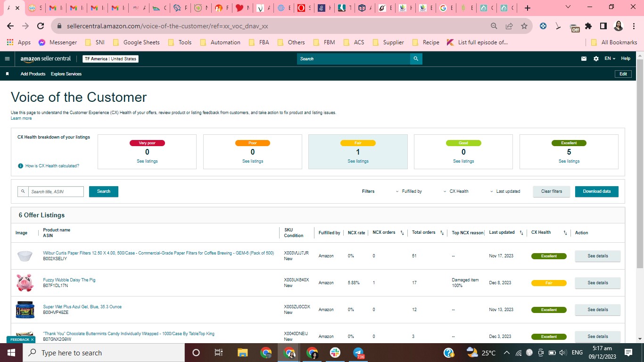Click the Wilbur Curtis paper filters thumbnail
Viewport: 644px width, 362px height.
(x=25, y=256)
